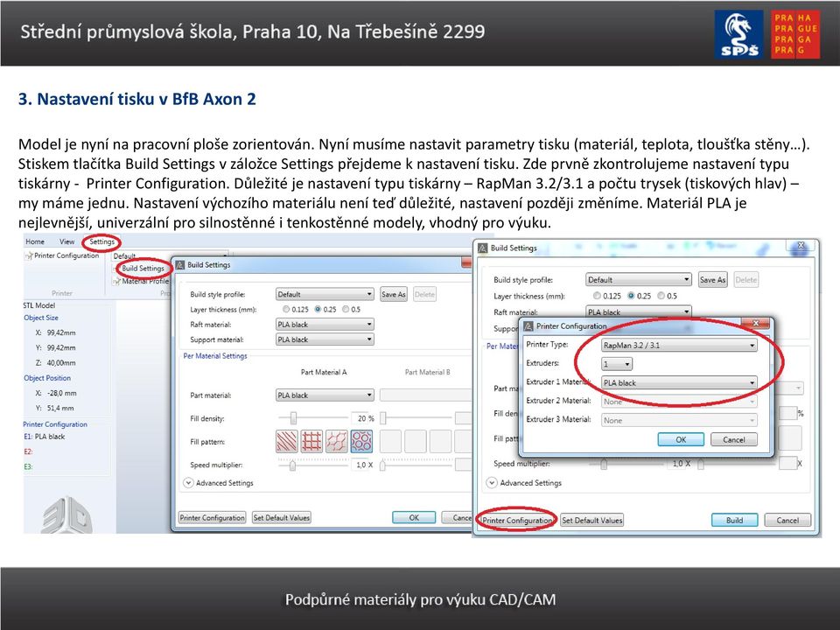Click the STL Model label
The width and height of the screenshot is (840, 630).
(x=39, y=305)
